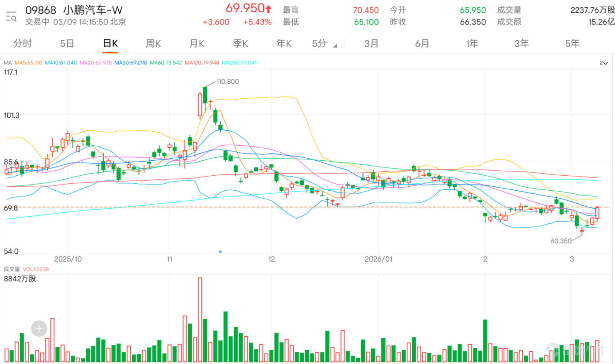Switch to the 5日 chart tab
615x364 pixels.
[x=67, y=43]
